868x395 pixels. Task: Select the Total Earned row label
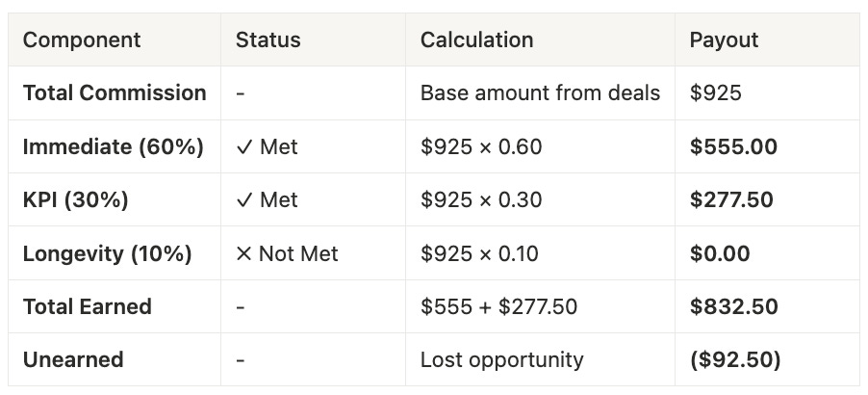tap(88, 307)
